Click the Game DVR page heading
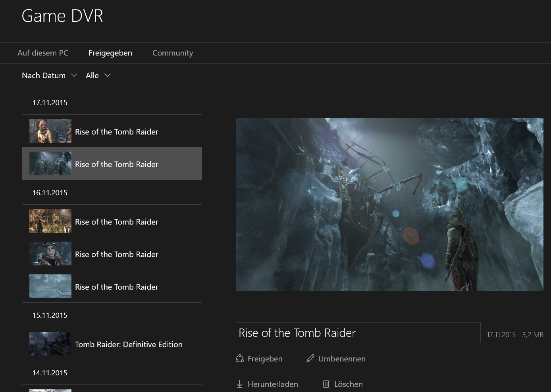This screenshot has height=392, width=551. (62, 16)
